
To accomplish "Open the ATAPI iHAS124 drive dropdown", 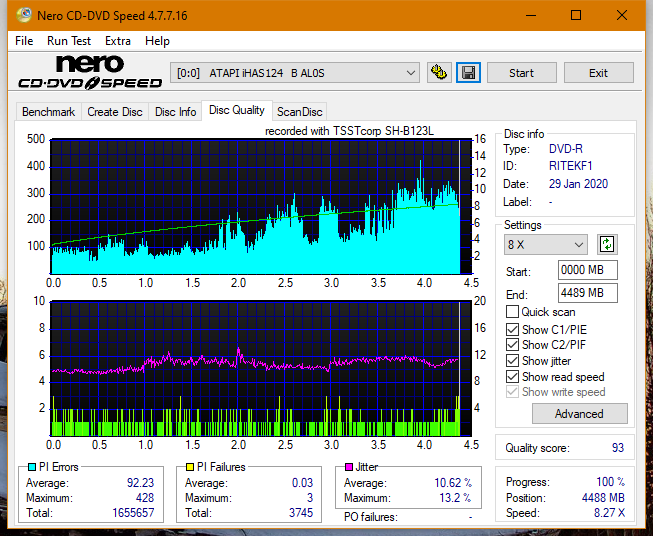I will coord(295,73).
